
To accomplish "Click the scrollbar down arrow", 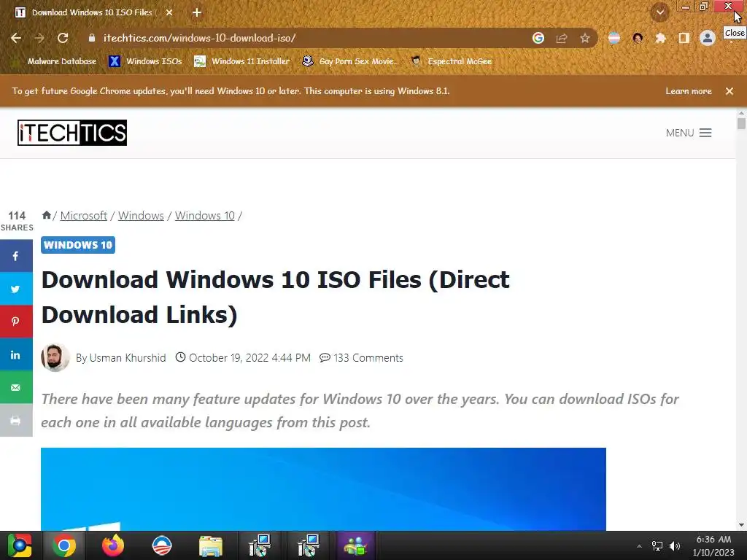I will pos(741,525).
